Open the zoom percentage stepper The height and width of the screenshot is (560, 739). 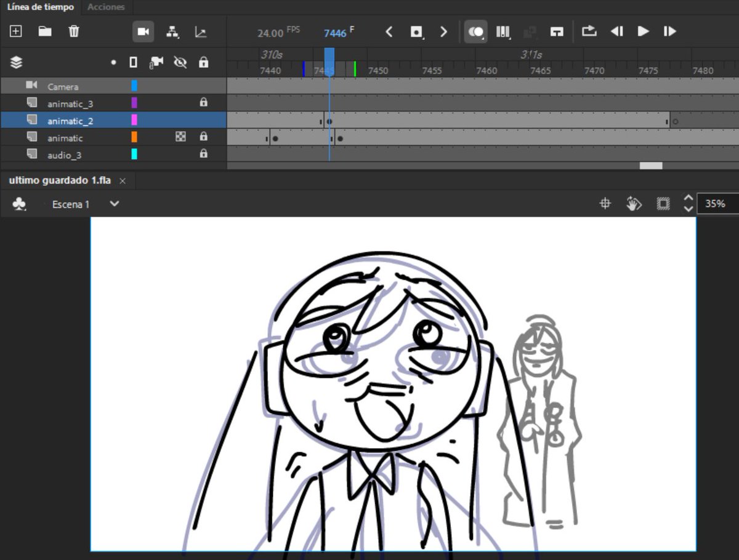[688, 204]
